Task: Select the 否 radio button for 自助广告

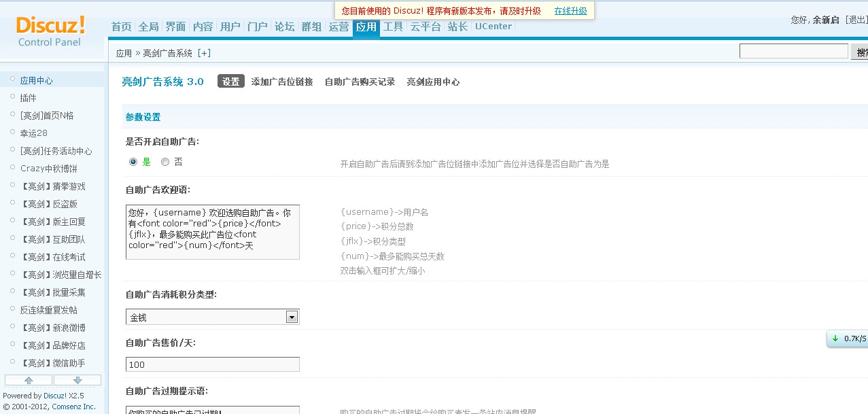Action: coord(165,162)
